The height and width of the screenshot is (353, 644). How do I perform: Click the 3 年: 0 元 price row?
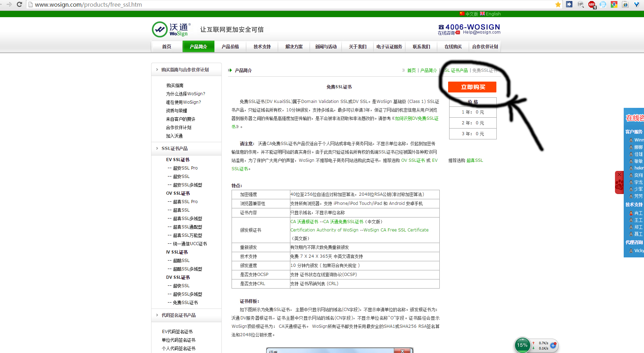473,134
